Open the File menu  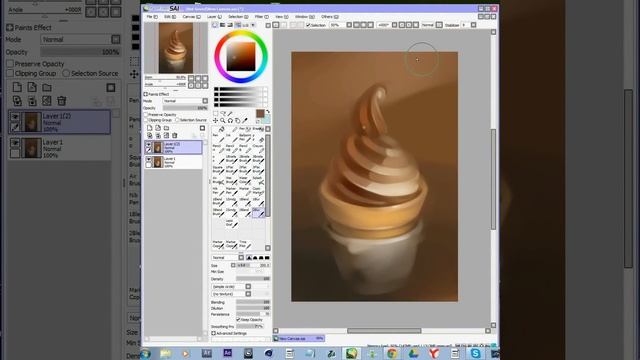tap(152, 17)
